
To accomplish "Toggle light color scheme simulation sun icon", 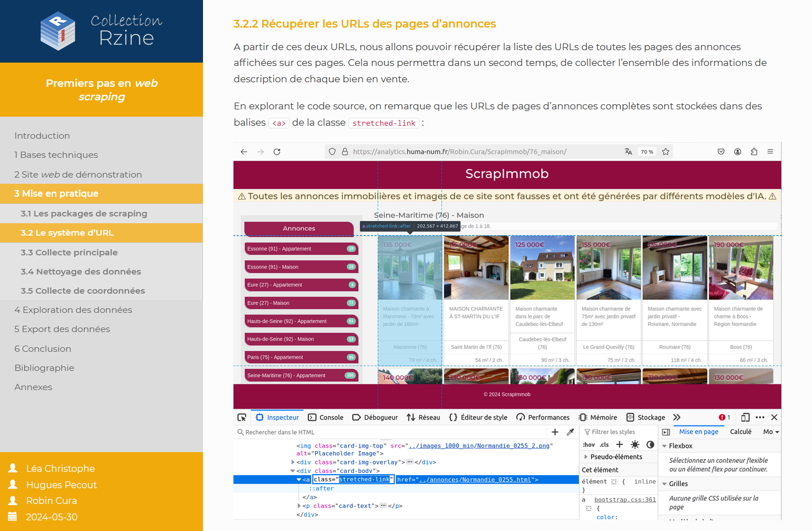I will [x=635, y=445].
